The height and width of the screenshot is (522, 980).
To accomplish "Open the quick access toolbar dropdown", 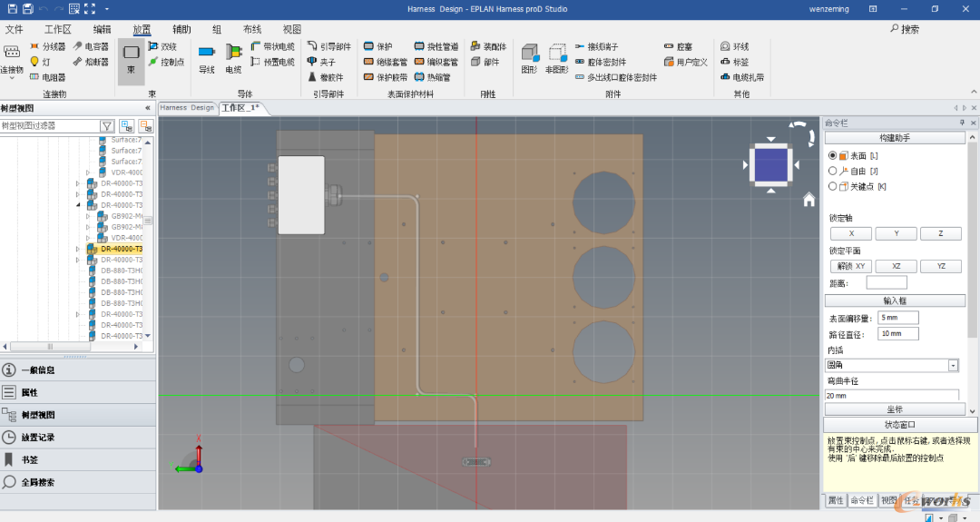I will [x=107, y=9].
